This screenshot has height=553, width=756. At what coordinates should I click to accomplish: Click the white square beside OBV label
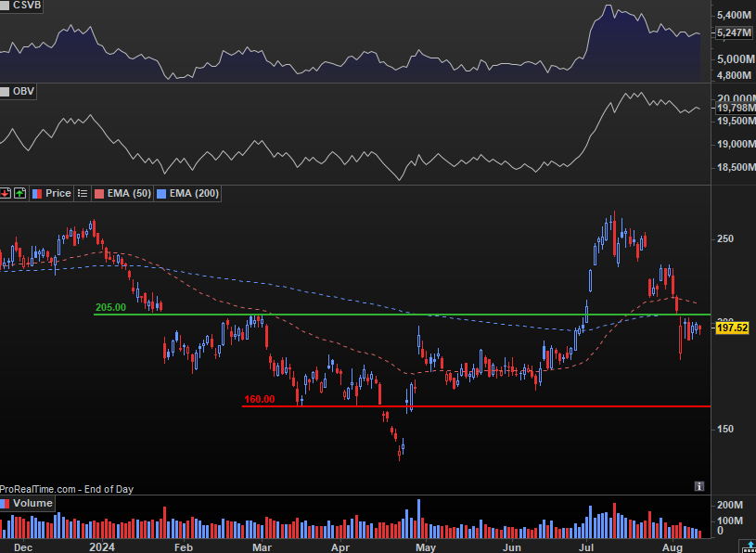[5, 92]
